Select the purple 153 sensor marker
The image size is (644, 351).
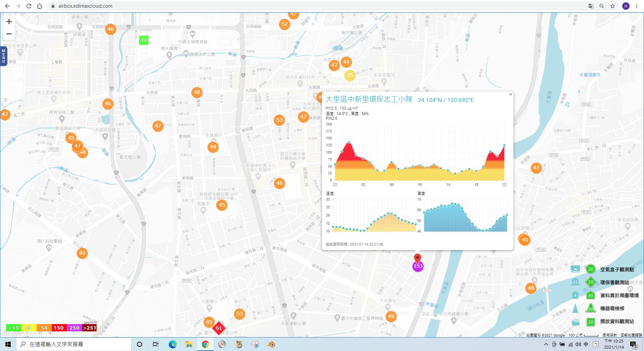coord(418,266)
